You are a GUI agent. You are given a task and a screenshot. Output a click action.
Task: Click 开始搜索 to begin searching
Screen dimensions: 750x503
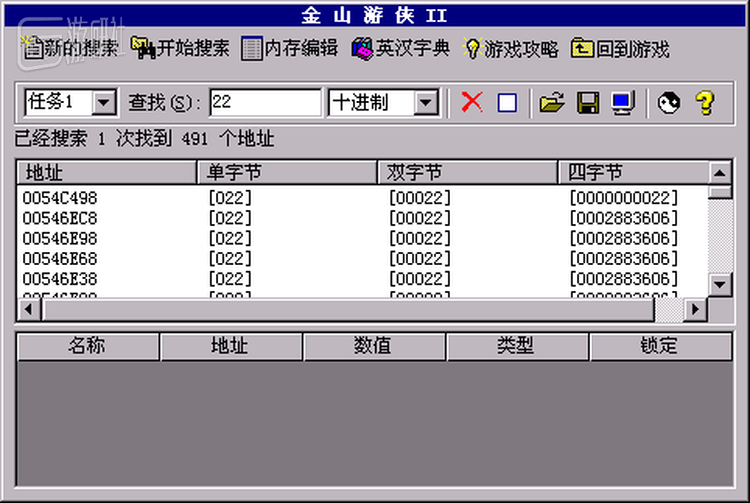(x=181, y=48)
